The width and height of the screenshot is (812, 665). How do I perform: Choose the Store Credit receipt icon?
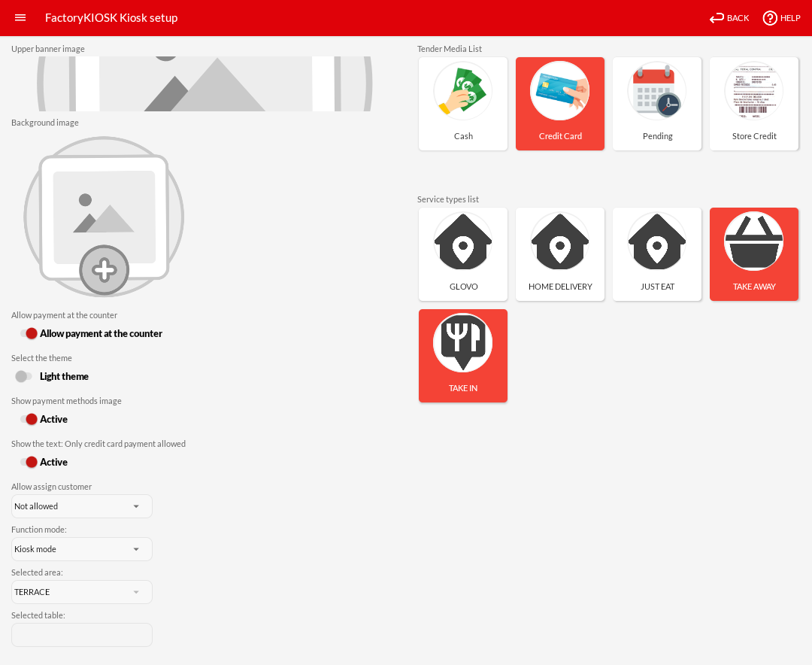[x=754, y=92]
